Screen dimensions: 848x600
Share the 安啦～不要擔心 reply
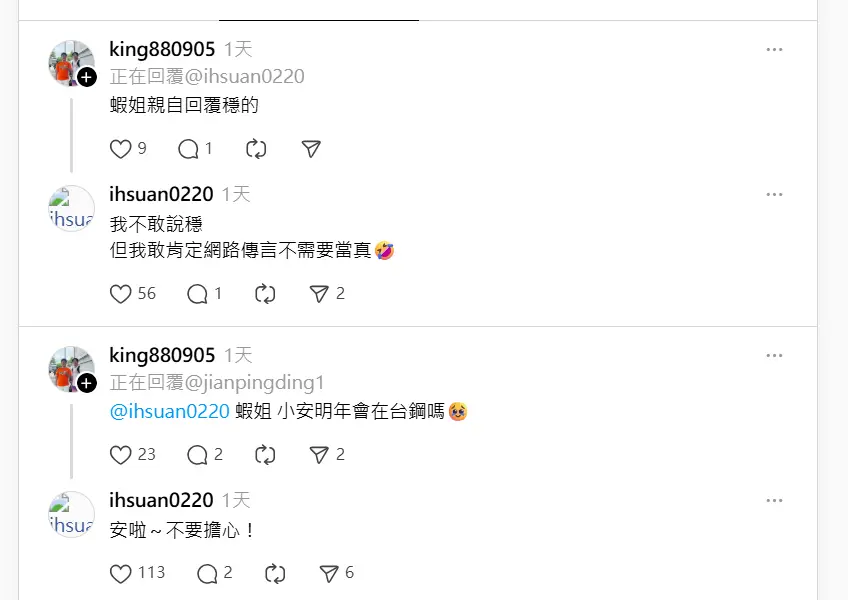pos(329,573)
